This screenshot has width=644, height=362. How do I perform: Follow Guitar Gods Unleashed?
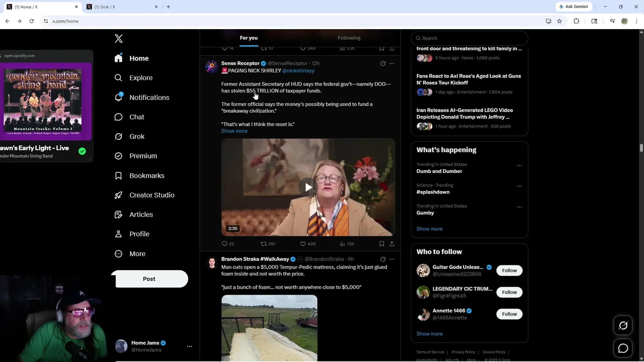[509, 270]
